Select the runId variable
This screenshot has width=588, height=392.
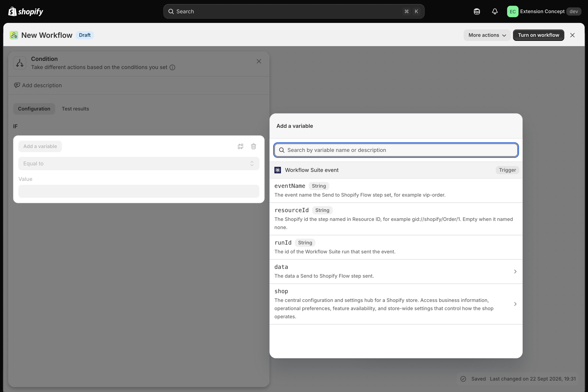click(396, 247)
